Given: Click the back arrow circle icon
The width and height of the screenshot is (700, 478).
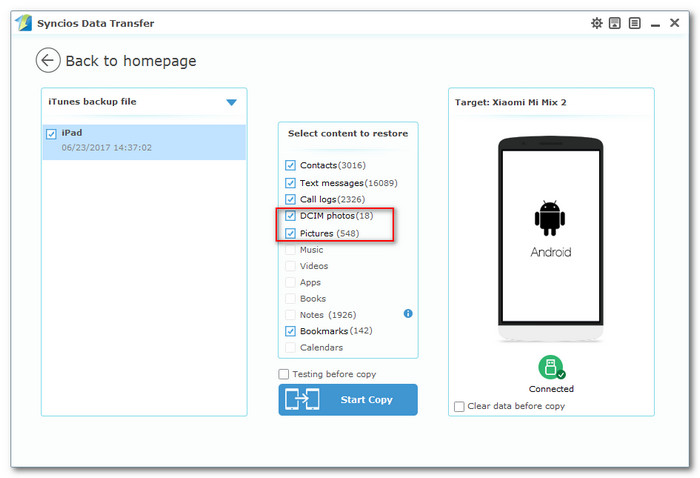Looking at the screenshot, I should 48,60.
